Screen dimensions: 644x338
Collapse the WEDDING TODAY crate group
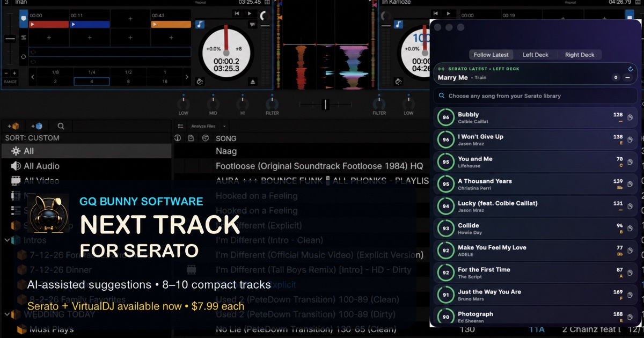tap(7, 314)
